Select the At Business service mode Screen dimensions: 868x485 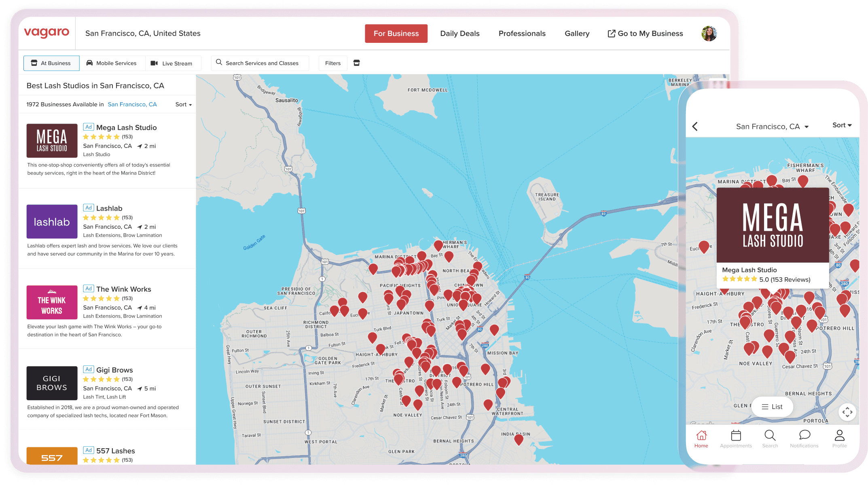point(51,63)
